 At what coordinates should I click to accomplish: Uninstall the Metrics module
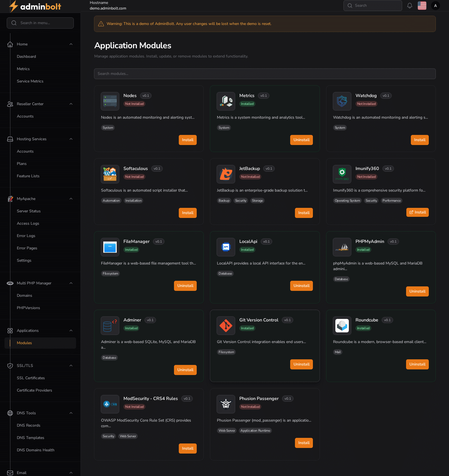click(x=301, y=140)
